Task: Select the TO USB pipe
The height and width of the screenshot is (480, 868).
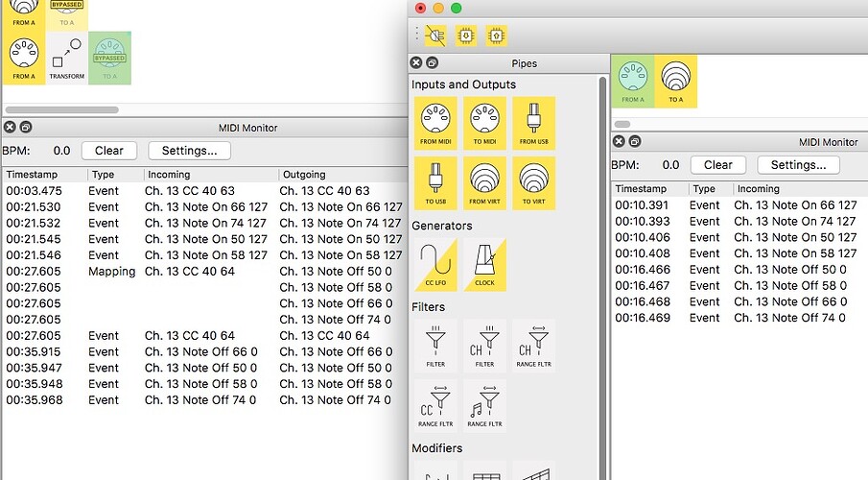Action: click(x=435, y=183)
